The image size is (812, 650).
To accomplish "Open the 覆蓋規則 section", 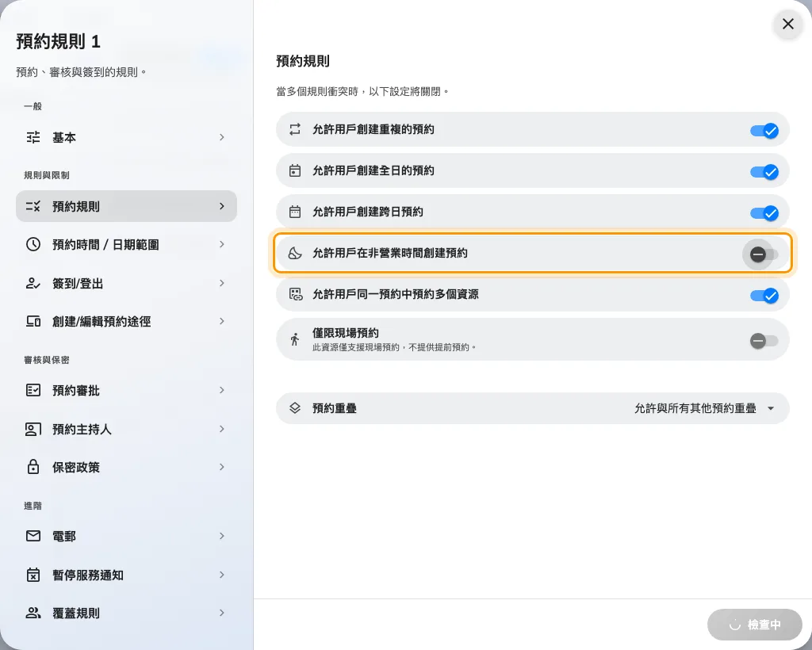I will coord(126,613).
